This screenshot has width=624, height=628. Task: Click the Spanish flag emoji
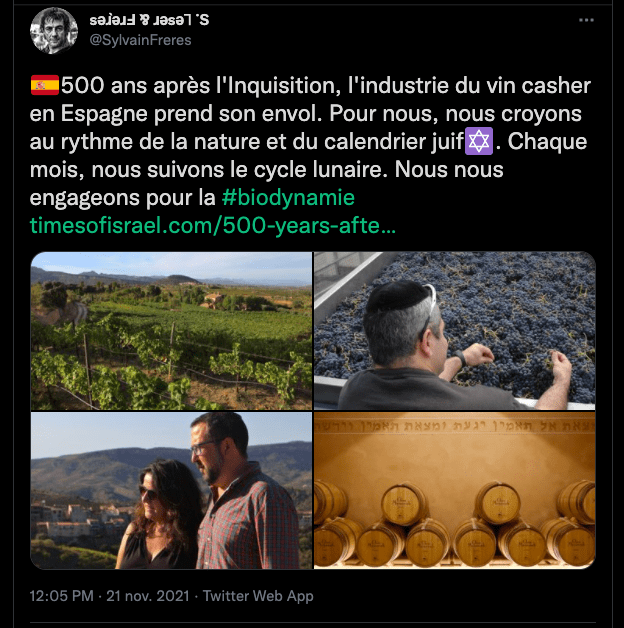[46, 86]
